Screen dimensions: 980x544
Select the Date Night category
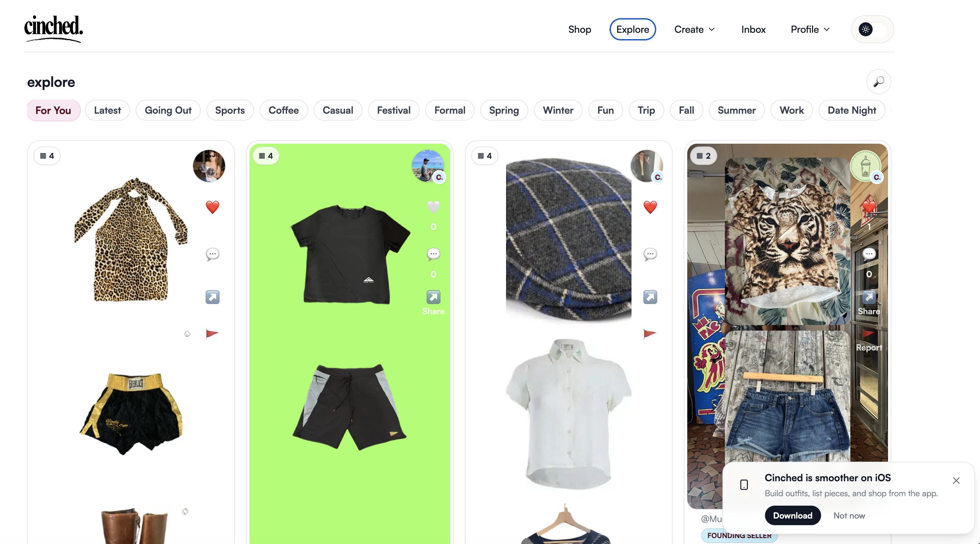852,111
